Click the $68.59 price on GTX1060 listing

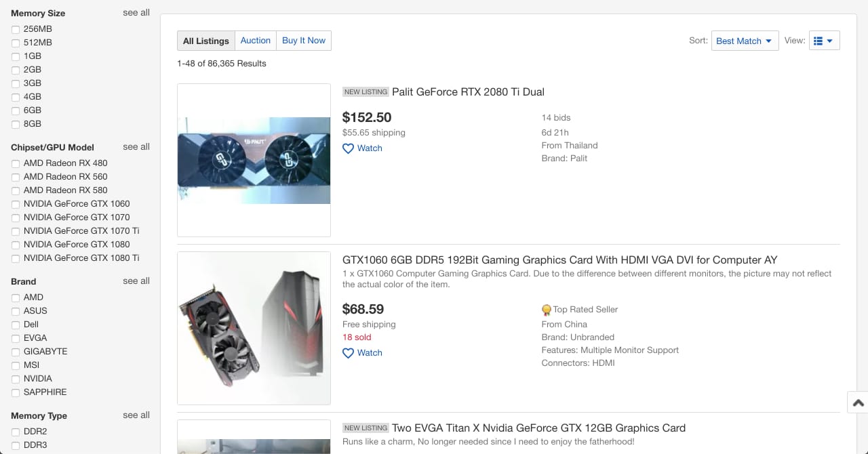click(363, 309)
